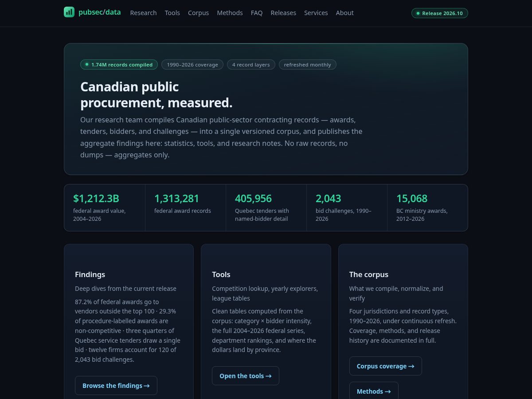Click 'federal award value, 2004–2026' label

[99, 215]
